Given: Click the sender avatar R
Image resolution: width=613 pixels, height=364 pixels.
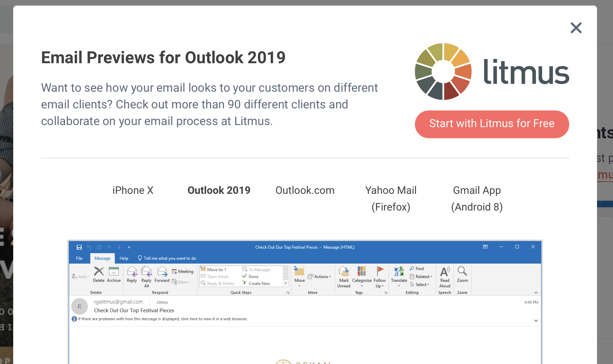Looking at the screenshot, I should (80, 307).
